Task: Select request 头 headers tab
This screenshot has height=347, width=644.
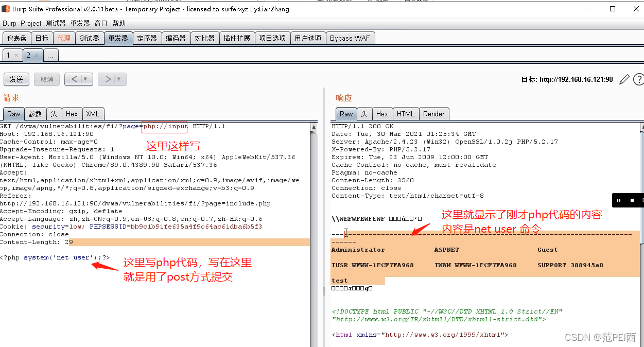Action: click(x=54, y=114)
